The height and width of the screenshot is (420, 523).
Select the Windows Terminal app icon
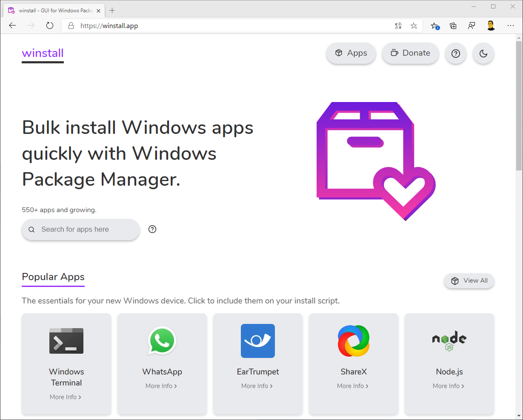coord(66,341)
